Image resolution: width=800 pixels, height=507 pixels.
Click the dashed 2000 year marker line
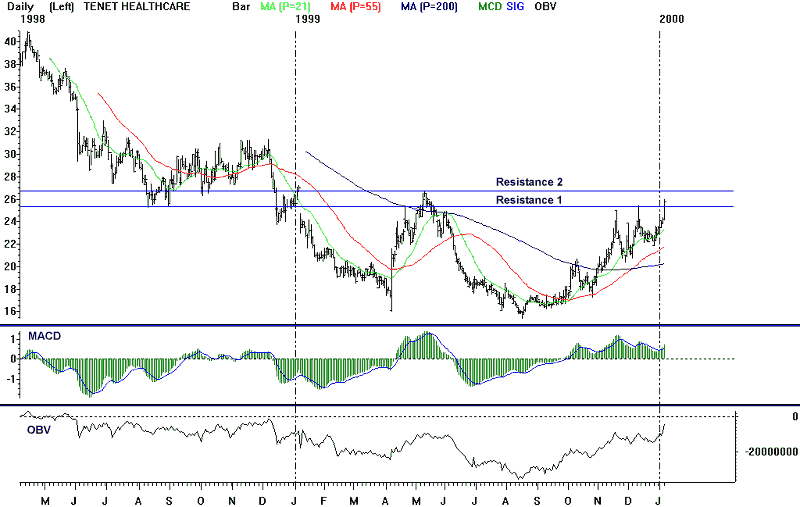tap(659, 255)
